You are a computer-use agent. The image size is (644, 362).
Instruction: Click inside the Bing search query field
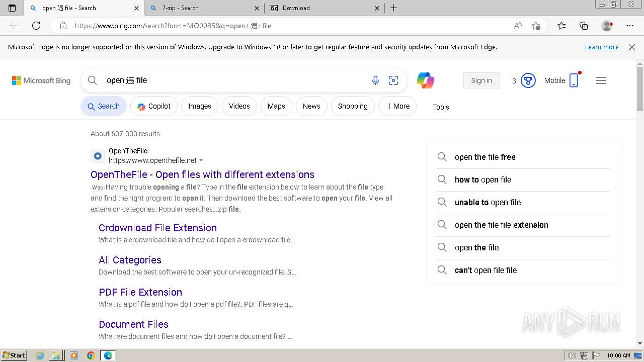tap(234, 80)
